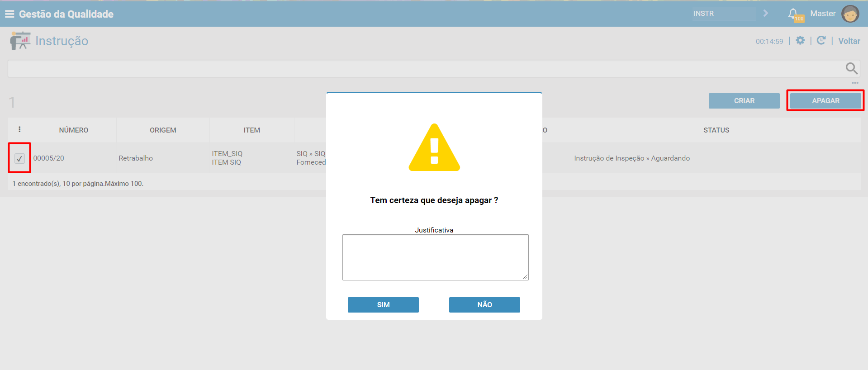This screenshot has height=370, width=868.
Task: Confirm deletion with SIM button
Action: tap(383, 305)
